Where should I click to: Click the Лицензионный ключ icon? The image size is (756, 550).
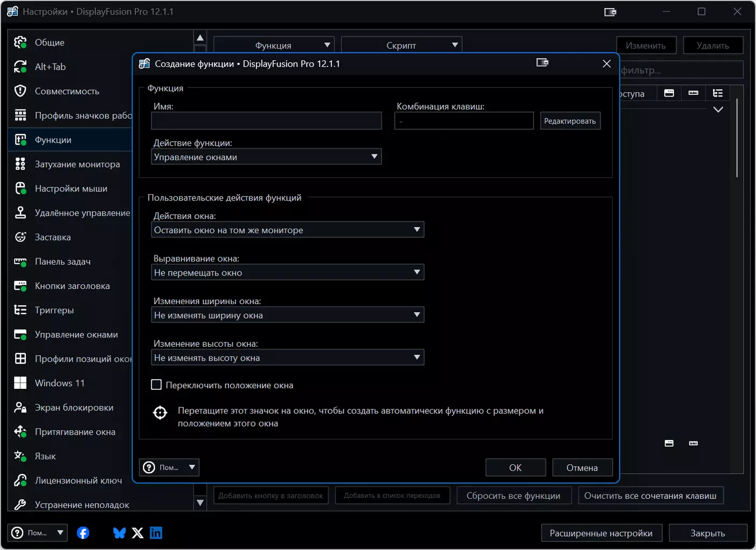tap(20, 480)
